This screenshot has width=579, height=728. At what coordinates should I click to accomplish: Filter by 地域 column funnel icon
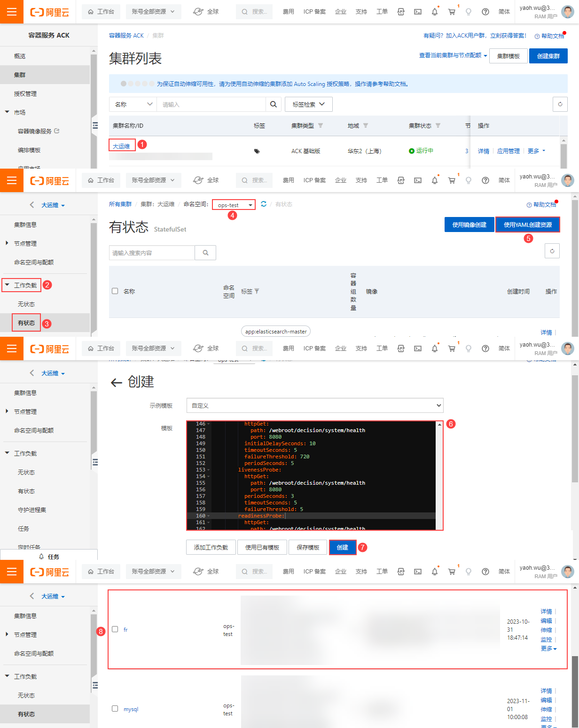pos(366,125)
